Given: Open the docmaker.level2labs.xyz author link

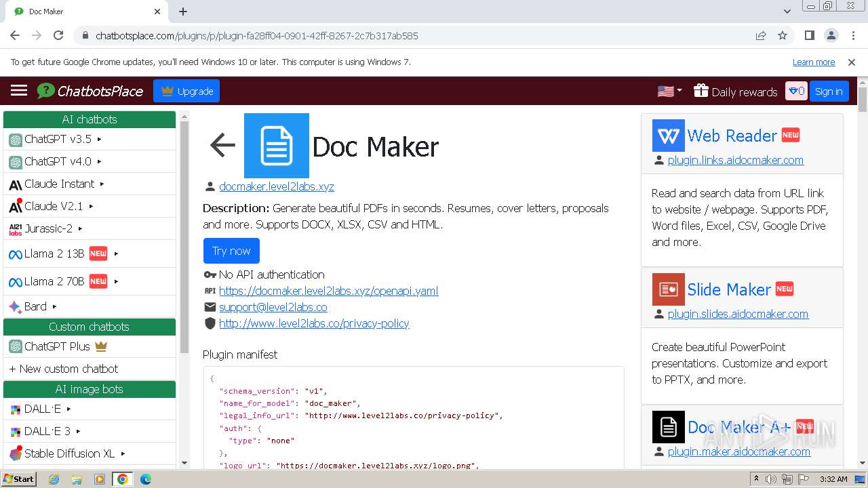Looking at the screenshot, I should click(277, 186).
